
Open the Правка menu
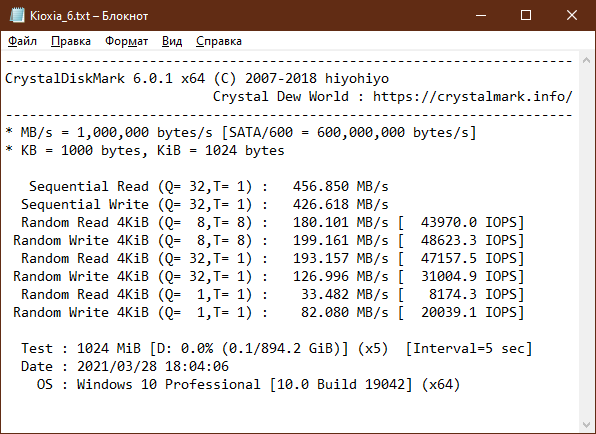point(71,41)
